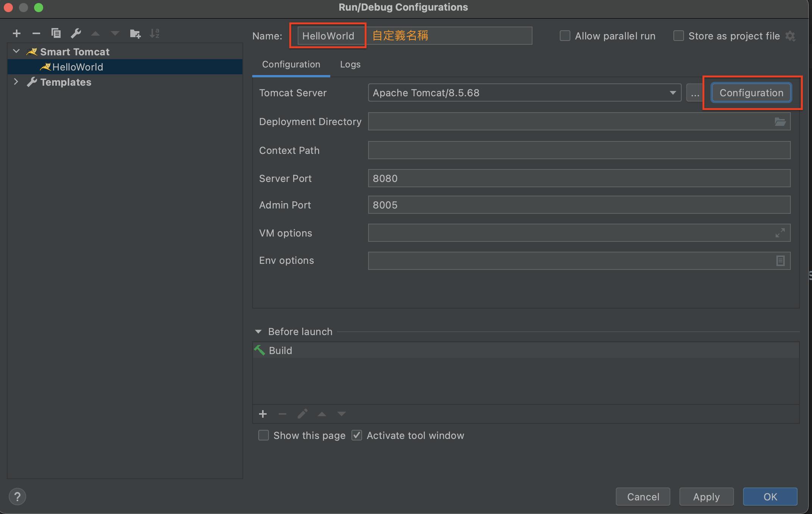Move configuration down in the list toolbar

click(115, 34)
